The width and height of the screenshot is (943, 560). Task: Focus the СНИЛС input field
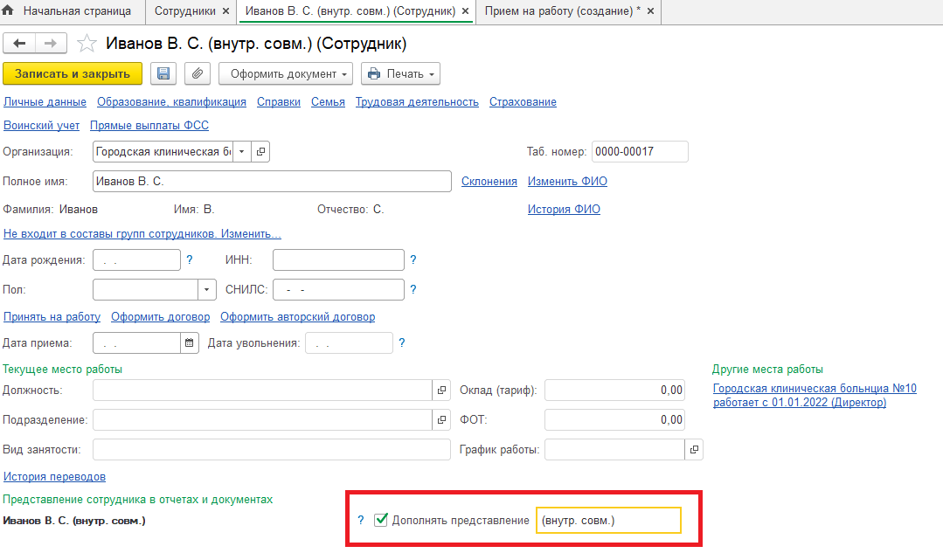coord(338,289)
